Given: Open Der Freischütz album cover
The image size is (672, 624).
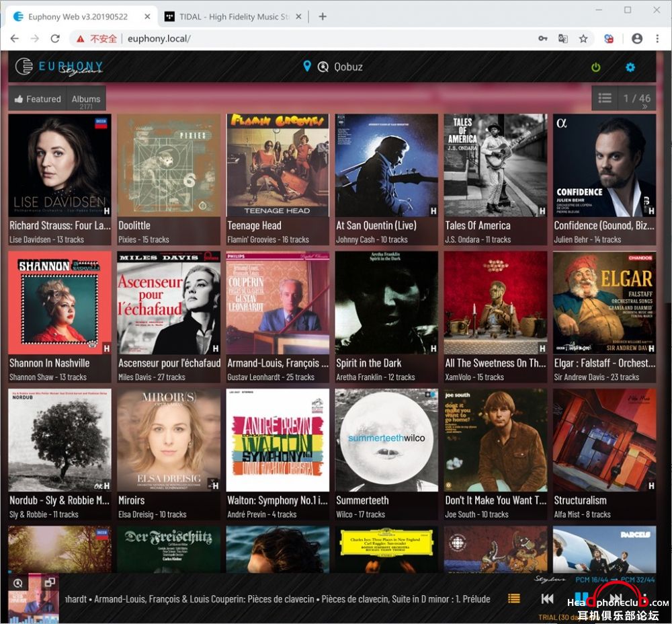Looking at the screenshot, I should (x=169, y=549).
